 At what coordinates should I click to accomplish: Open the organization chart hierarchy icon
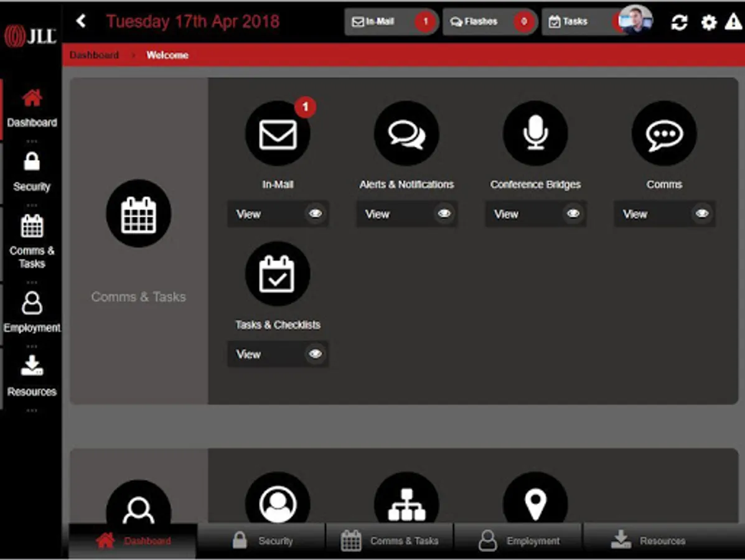406,499
